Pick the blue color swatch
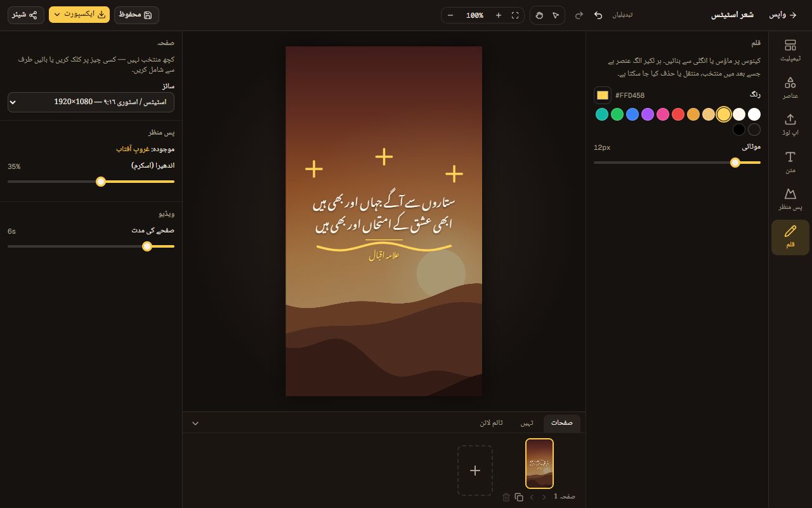Image resolution: width=812 pixels, height=508 pixels. [632, 114]
